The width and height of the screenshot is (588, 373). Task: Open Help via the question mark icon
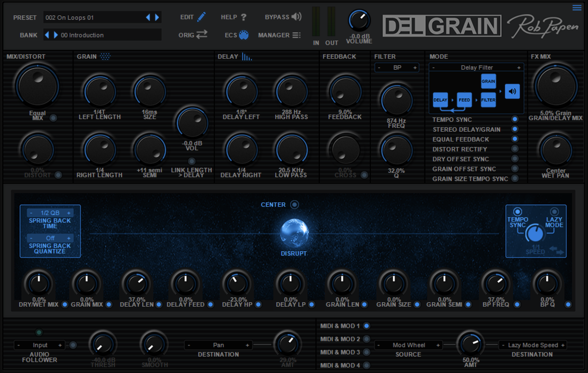(243, 17)
